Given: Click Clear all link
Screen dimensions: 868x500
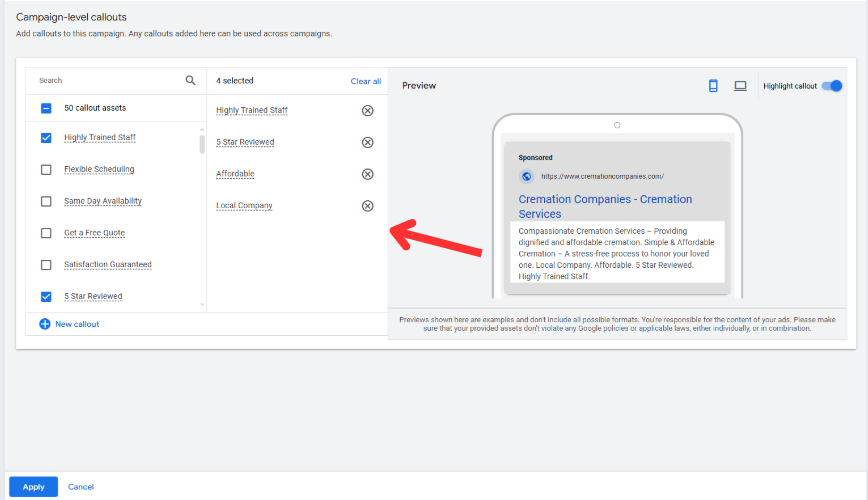Looking at the screenshot, I should tap(366, 81).
